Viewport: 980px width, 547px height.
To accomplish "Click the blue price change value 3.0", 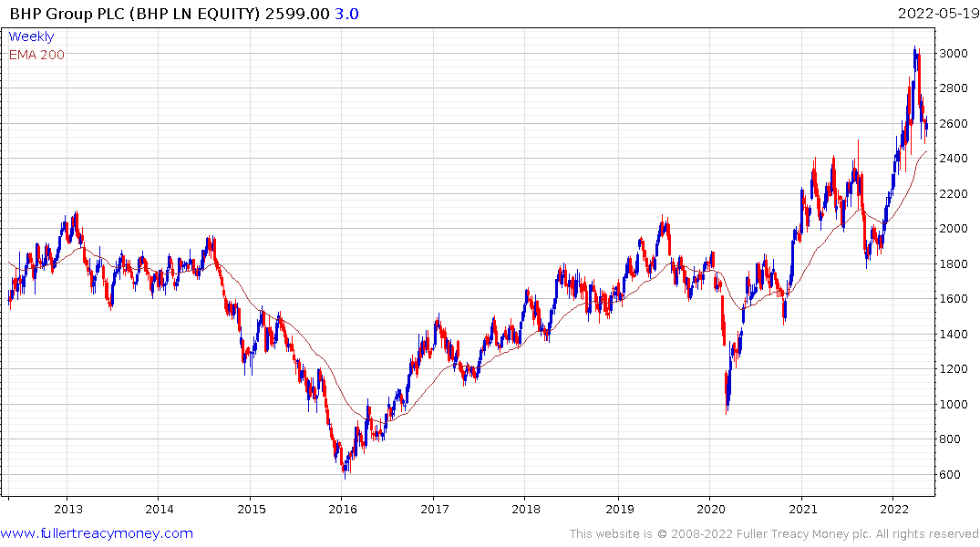I will pyautogui.click(x=347, y=14).
